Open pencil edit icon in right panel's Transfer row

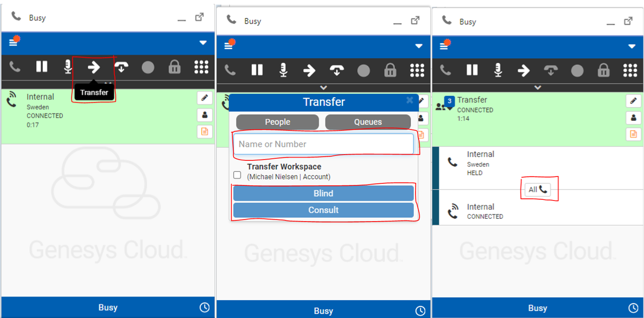point(633,101)
